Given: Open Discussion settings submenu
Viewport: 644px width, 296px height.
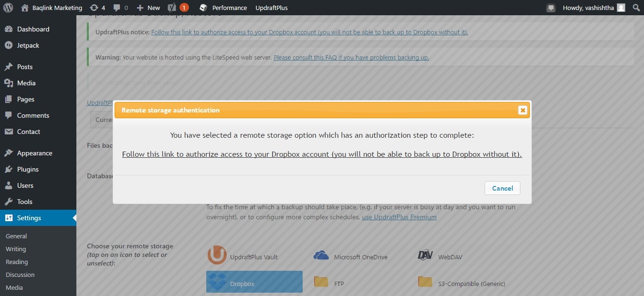Looking at the screenshot, I should click(x=20, y=275).
